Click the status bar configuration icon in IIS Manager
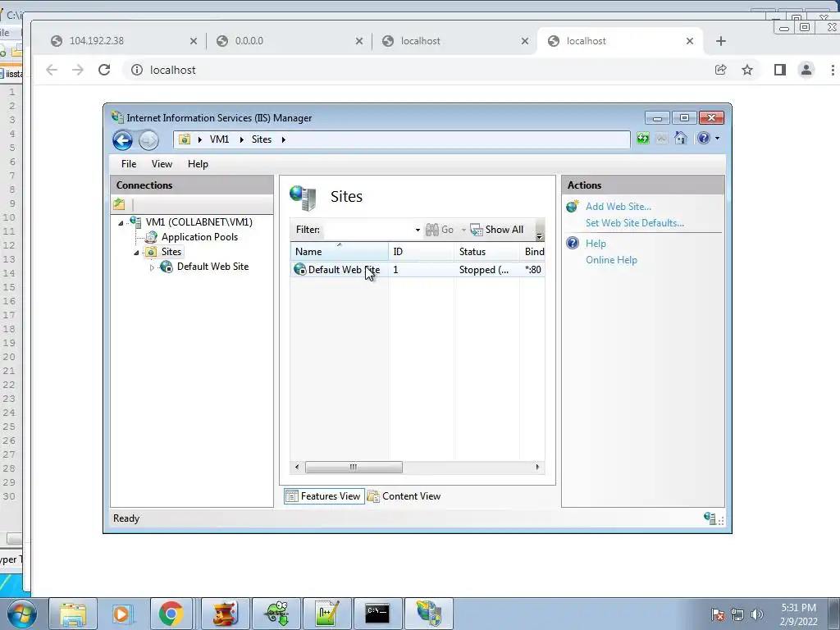 [710, 518]
